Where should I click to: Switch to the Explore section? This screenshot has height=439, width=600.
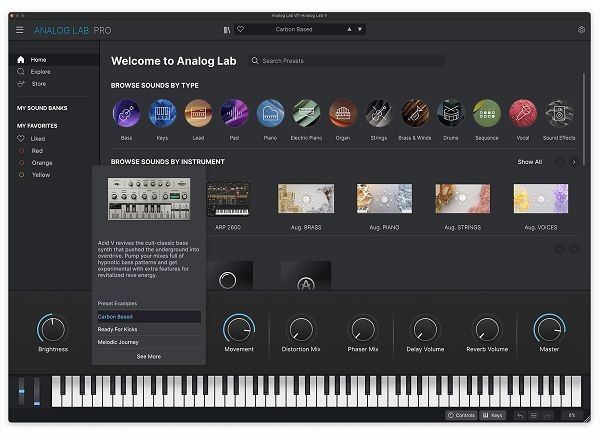pyautogui.click(x=40, y=72)
